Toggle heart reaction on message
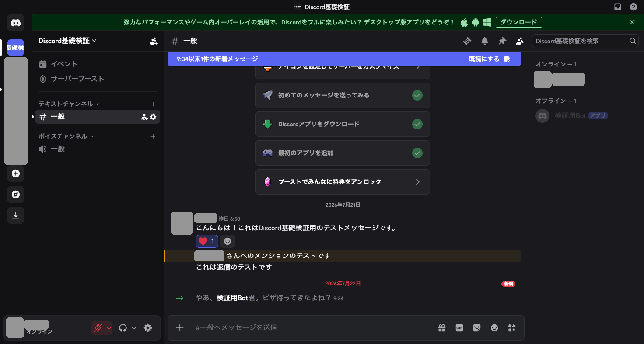The height and width of the screenshot is (344, 644). 206,241
